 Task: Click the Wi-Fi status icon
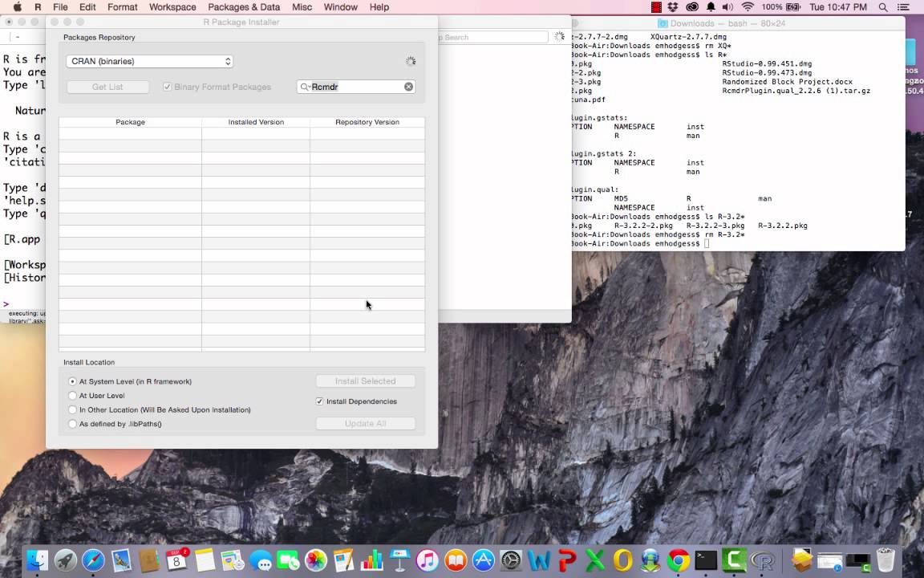pos(748,7)
